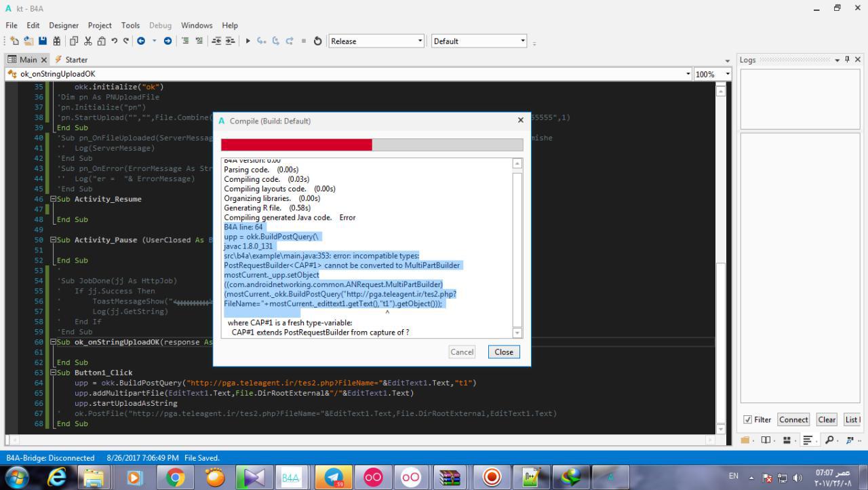Screen dimensions: 868x490
Task: Open the Project menu
Action: click(x=100, y=25)
